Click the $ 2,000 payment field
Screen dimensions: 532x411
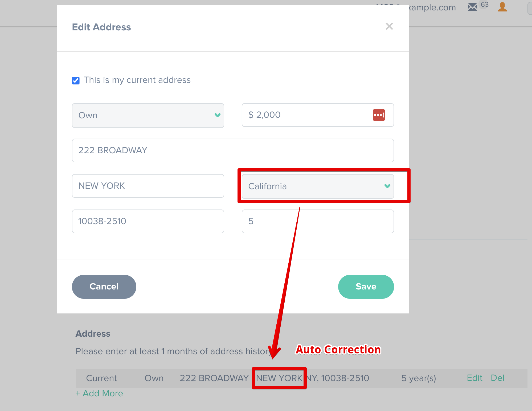[306, 115]
